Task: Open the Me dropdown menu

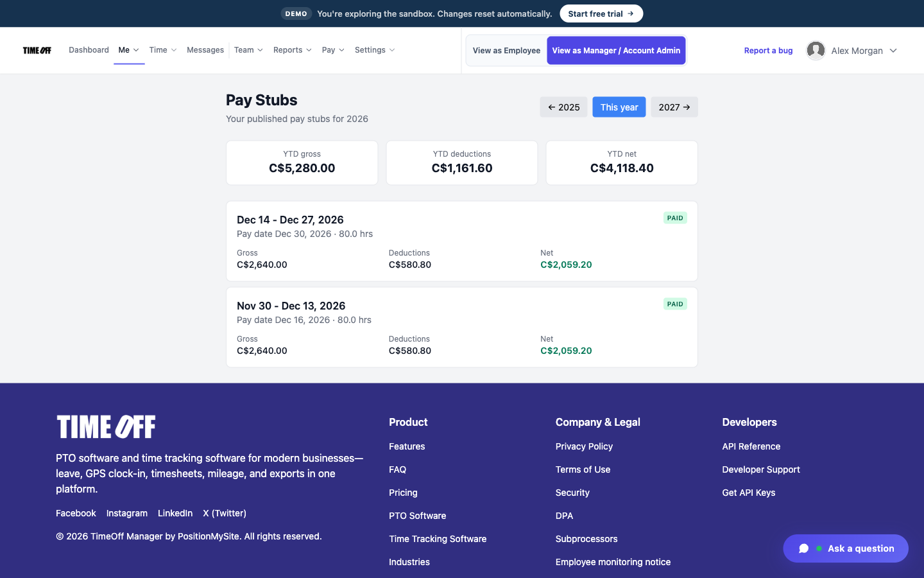Action: [x=129, y=50]
